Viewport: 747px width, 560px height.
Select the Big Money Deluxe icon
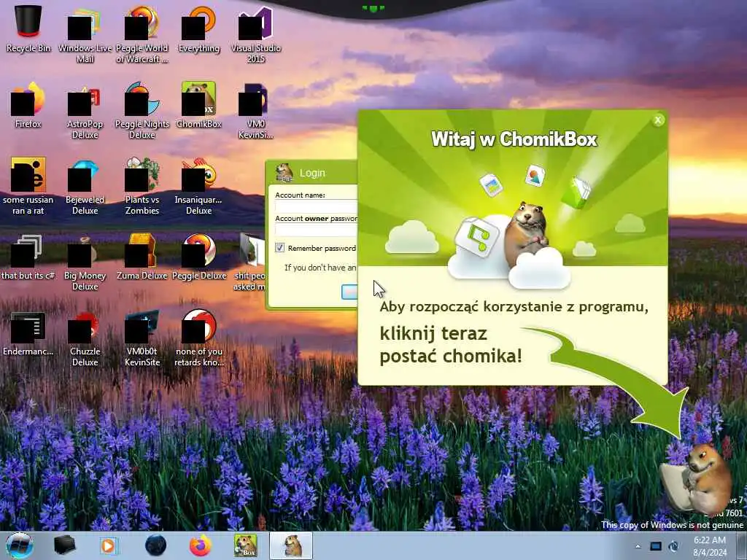point(85,262)
